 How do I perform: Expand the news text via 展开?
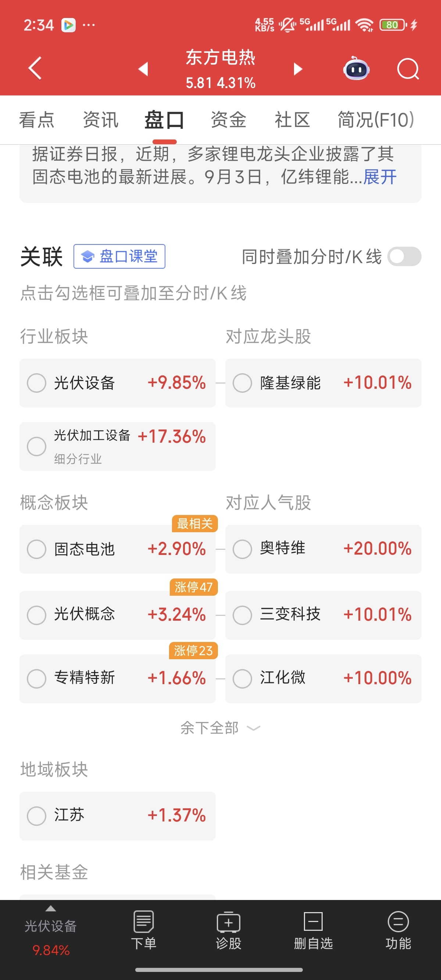coord(380,177)
